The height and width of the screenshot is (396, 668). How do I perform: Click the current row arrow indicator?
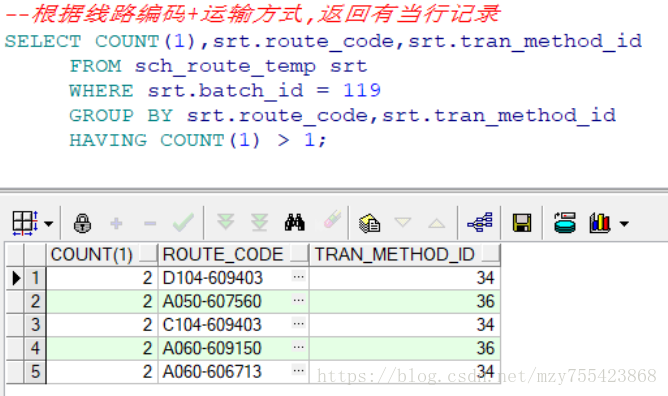(x=16, y=278)
